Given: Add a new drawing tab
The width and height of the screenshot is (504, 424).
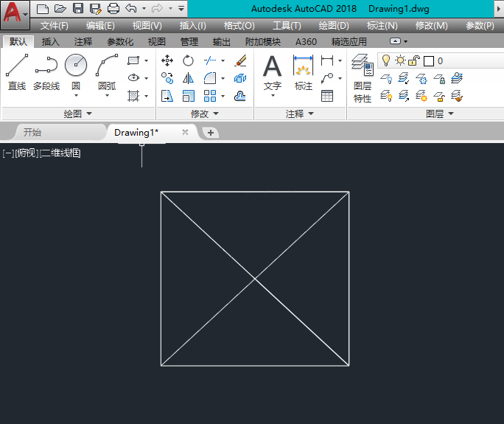Looking at the screenshot, I should (211, 133).
